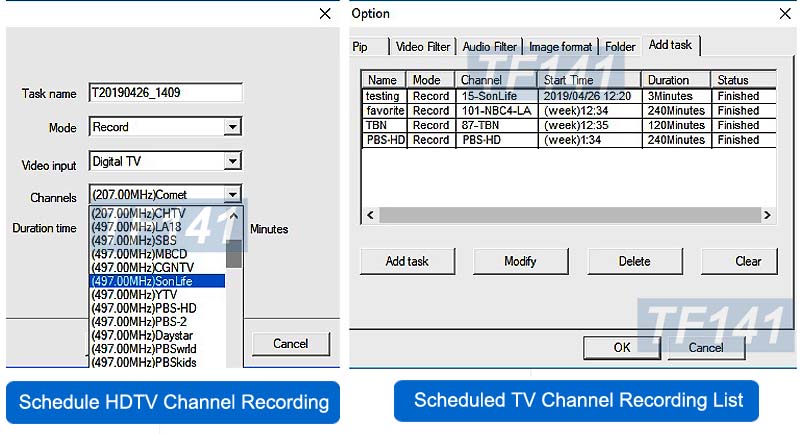Click the Name column header

(x=383, y=80)
